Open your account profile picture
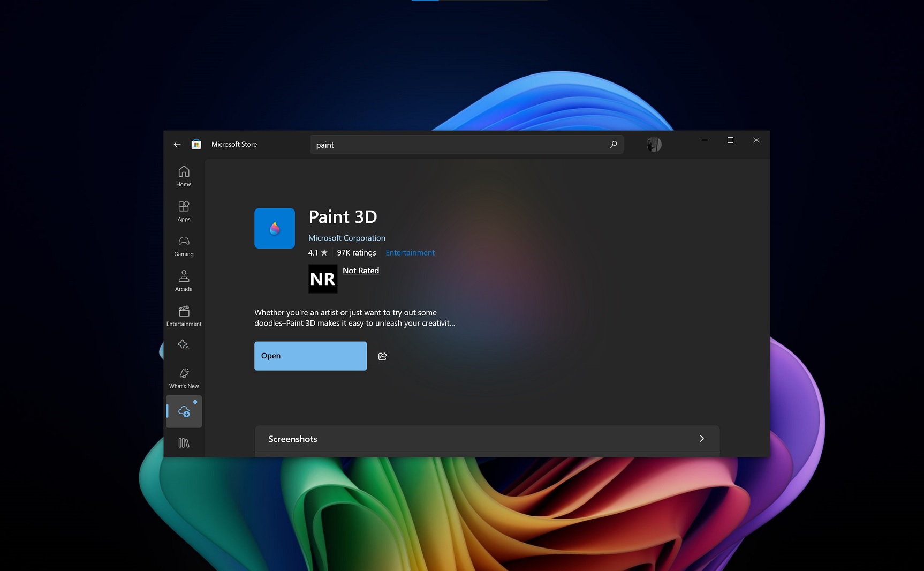This screenshot has width=924, height=571. (x=654, y=144)
